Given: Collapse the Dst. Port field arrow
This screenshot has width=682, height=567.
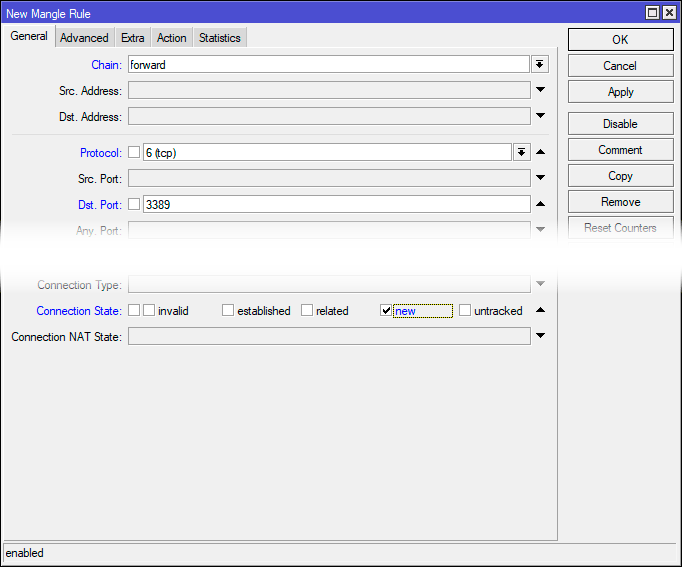Looking at the screenshot, I should [x=540, y=204].
